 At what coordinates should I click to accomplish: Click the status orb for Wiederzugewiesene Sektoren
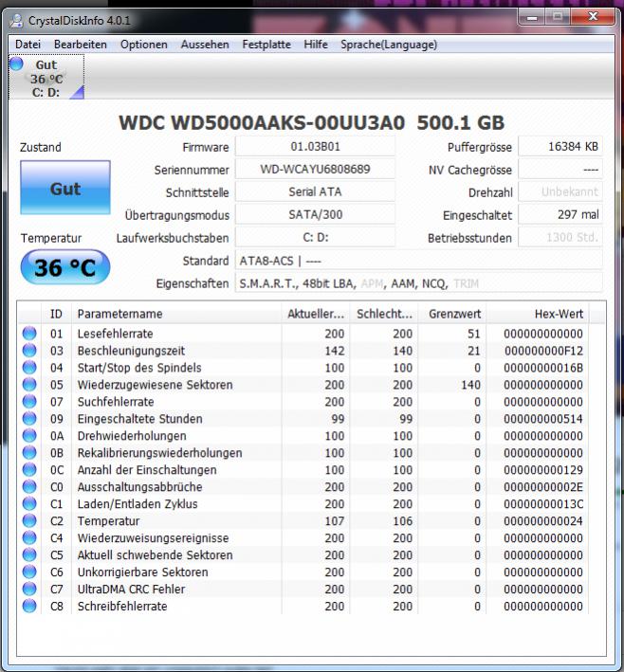pyautogui.click(x=29, y=385)
